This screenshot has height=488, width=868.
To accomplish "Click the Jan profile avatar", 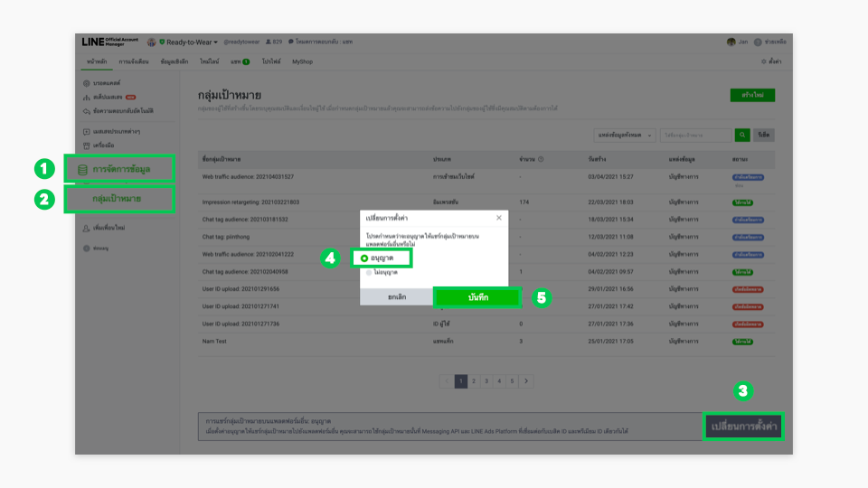I will pyautogui.click(x=731, y=42).
